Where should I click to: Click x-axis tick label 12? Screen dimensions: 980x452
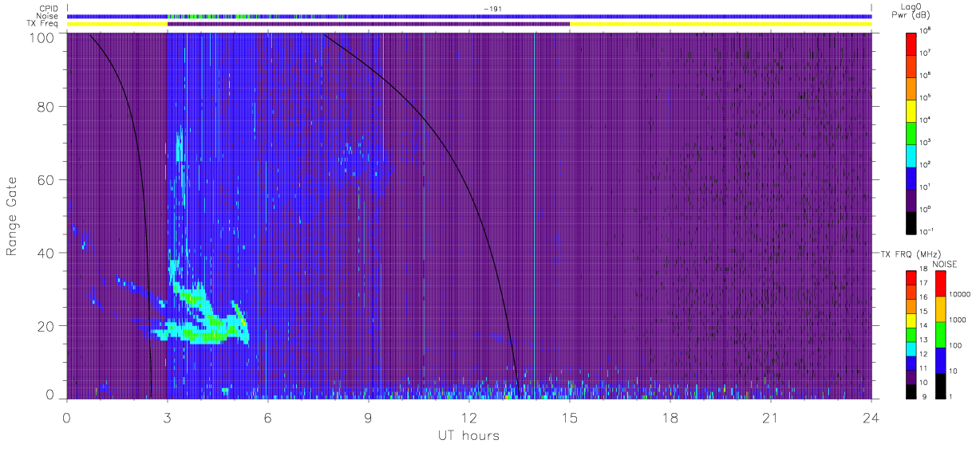469,417
